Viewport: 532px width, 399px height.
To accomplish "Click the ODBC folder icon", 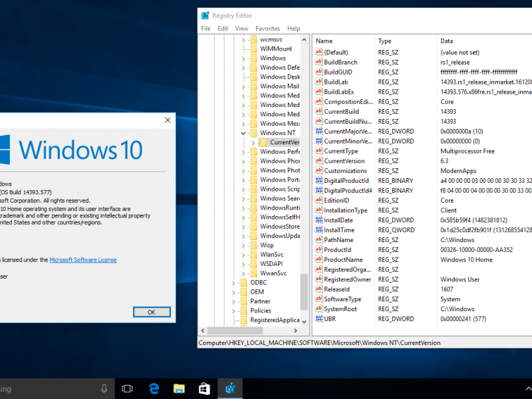I will [243, 282].
